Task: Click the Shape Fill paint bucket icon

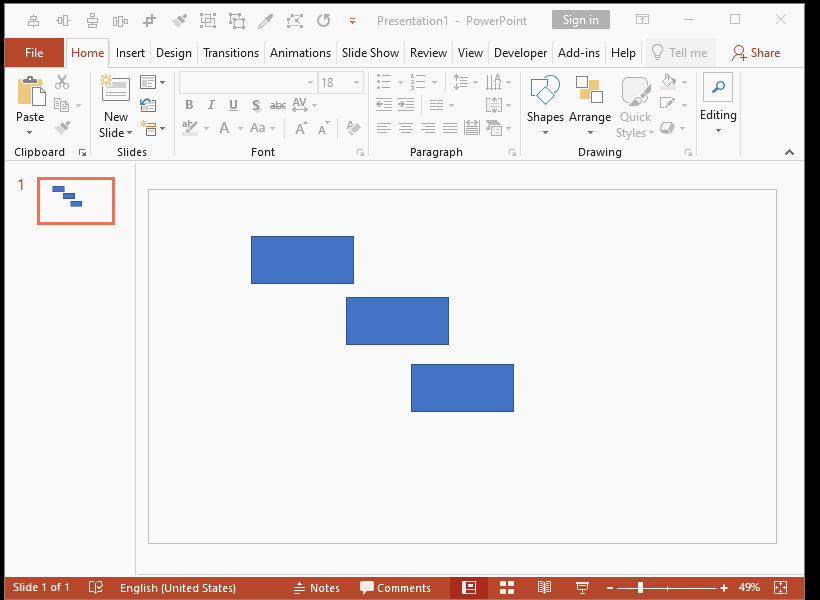Action: (x=668, y=81)
